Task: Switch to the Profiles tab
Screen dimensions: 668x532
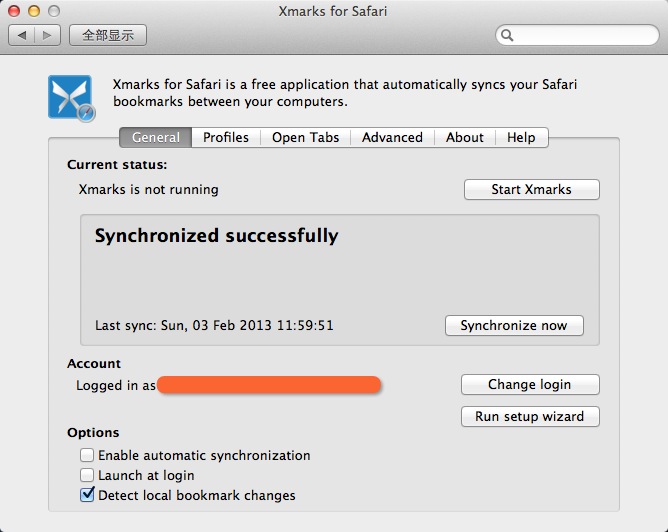Action: 226,138
